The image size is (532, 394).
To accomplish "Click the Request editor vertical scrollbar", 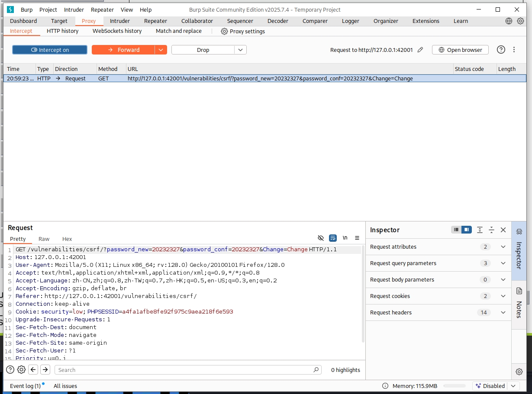I will [363, 294].
